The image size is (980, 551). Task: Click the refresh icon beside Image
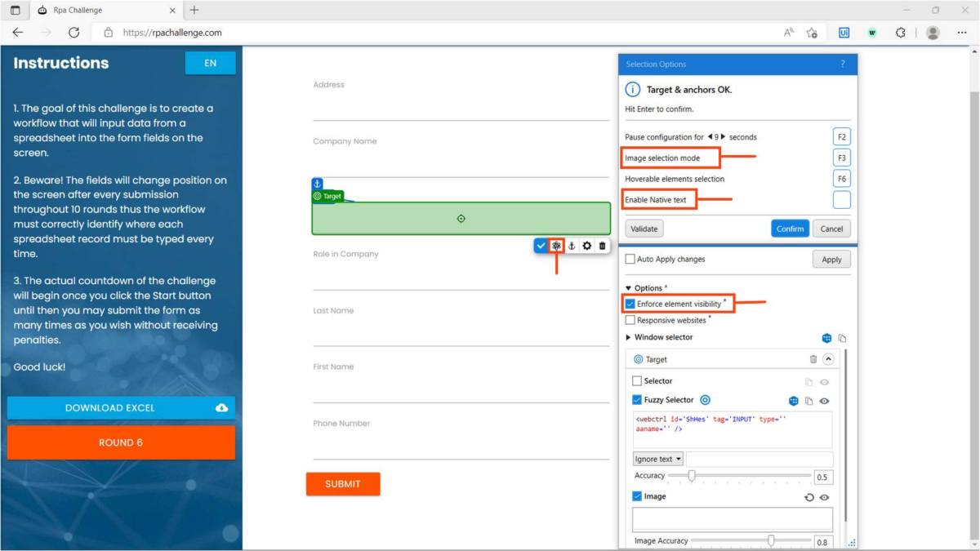pyautogui.click(x=809, y=497)
